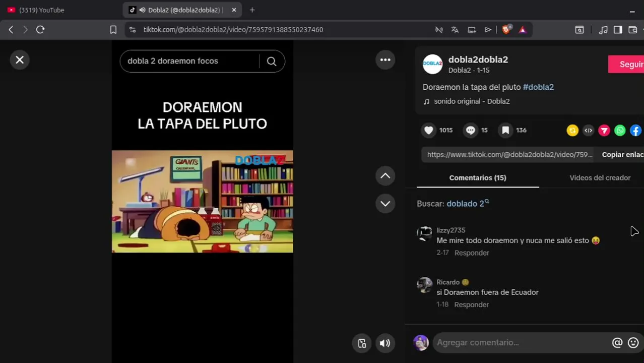Reload the page with refresh icon
This screenshot has width=644, height=363.
[40, 30]
